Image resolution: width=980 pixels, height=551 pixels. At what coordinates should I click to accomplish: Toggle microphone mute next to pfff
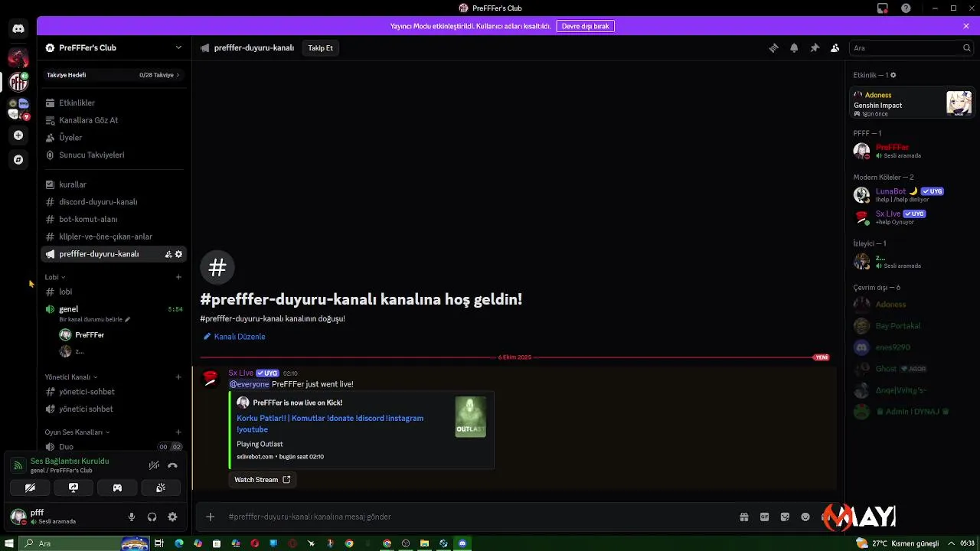pyautogui.click(x=132, y=517)
